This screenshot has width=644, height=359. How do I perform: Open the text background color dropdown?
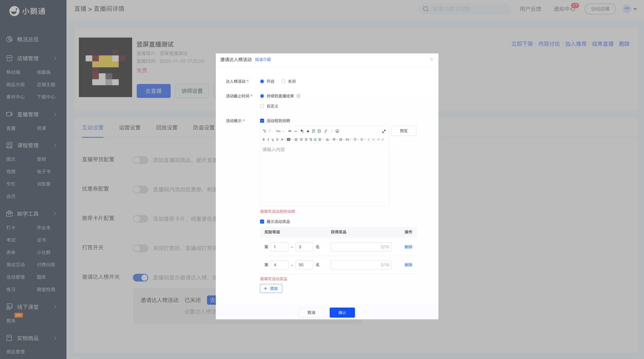(x=292, y=139)
